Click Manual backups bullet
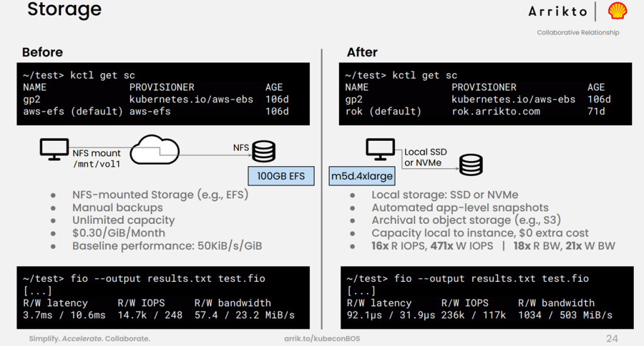Screen dimensions: 644x346 [x=118, y=208]
